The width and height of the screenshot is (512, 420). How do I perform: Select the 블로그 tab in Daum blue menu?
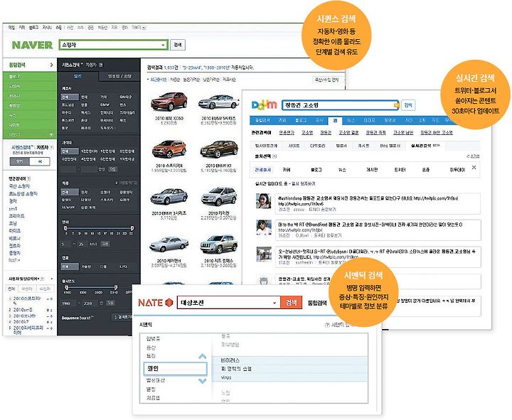(x=301, y=120)
